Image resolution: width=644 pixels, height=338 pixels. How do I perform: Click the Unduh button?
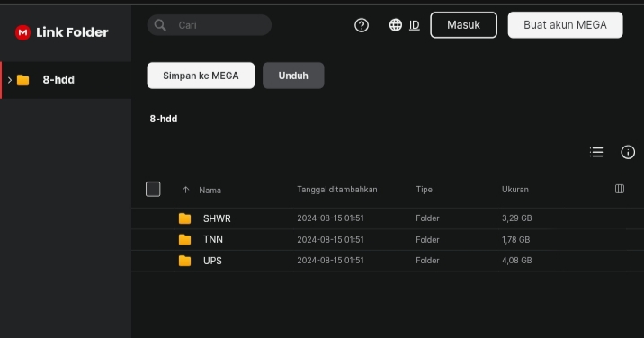(x=293, y=76)
